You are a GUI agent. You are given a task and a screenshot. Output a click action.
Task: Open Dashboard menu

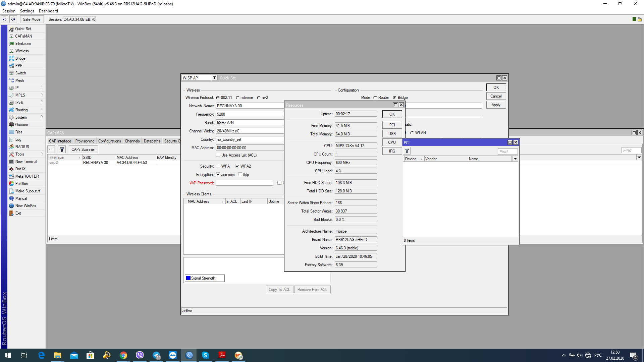pyautogui.click(x=48, y=11)
